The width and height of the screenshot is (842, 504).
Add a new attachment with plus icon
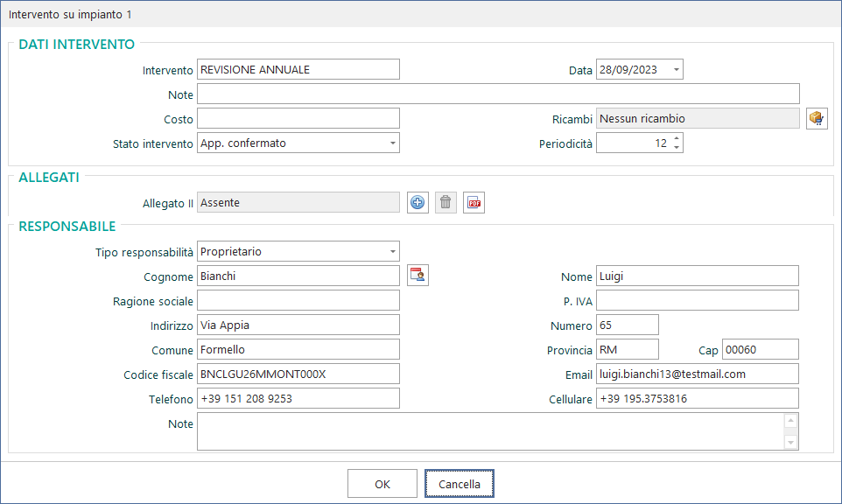417,203
